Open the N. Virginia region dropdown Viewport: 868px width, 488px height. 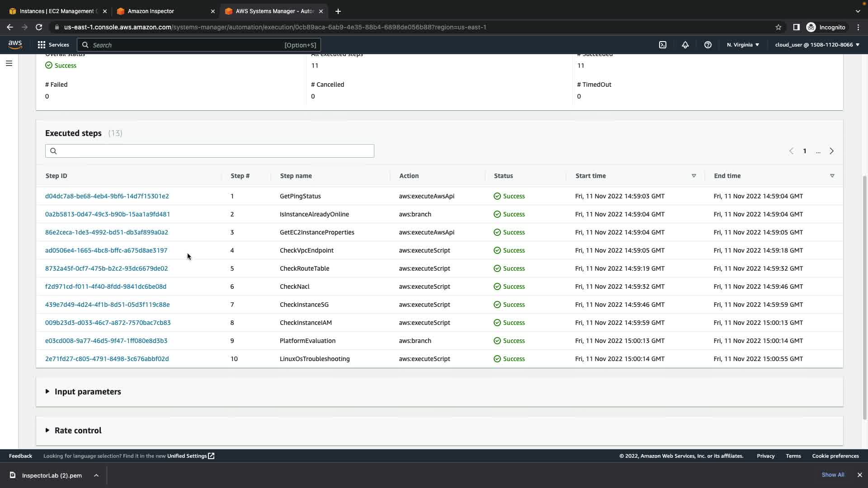coord(743,45)
